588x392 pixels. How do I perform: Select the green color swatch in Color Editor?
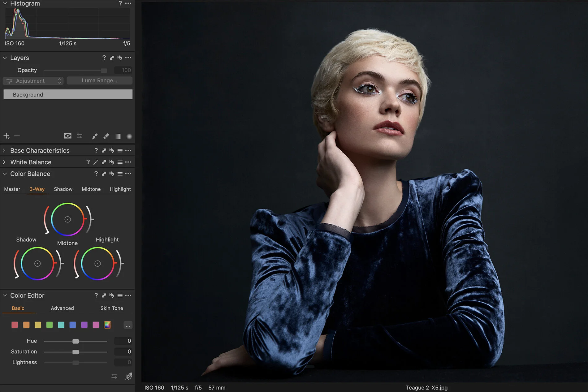49,325
